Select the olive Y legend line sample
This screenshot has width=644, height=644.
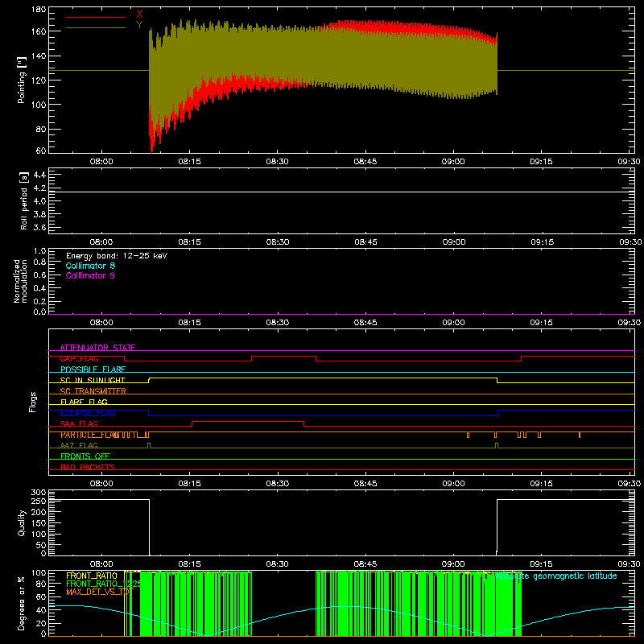click(96, 27)
